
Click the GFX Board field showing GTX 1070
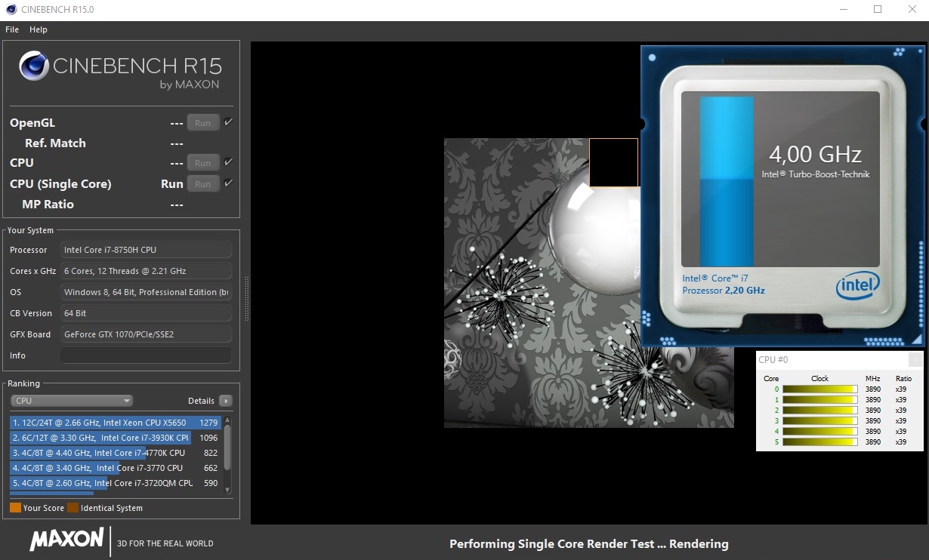click(x=146, y=334)
